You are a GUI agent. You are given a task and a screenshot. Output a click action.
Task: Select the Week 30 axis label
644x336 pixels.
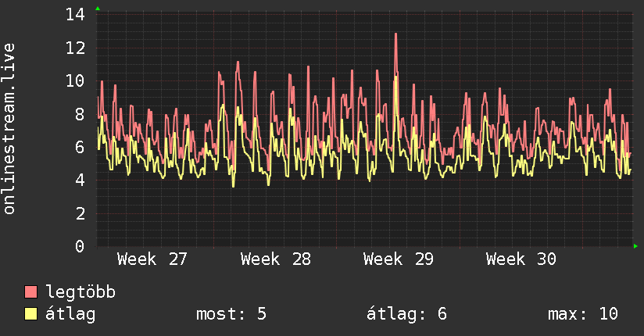coord(521,259)
